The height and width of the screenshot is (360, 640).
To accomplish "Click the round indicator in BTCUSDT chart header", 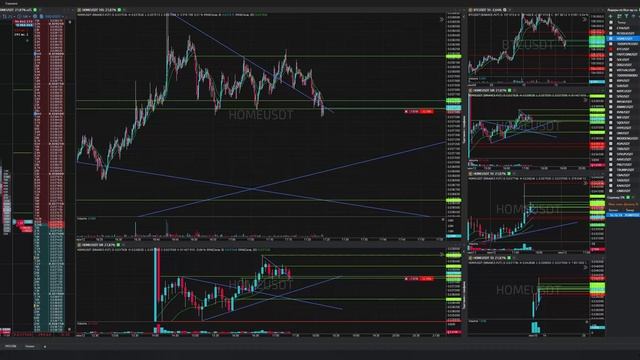I will point(505,10).
